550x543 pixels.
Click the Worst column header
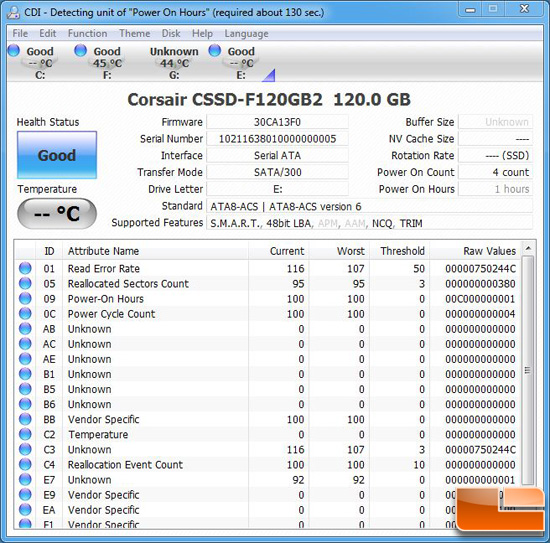pyautogui.click(x=339, y=251)
